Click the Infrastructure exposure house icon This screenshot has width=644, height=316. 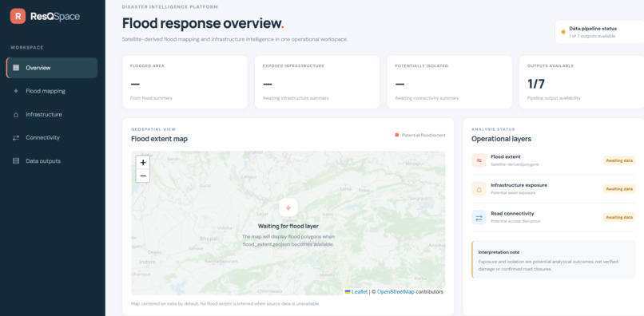479,189
